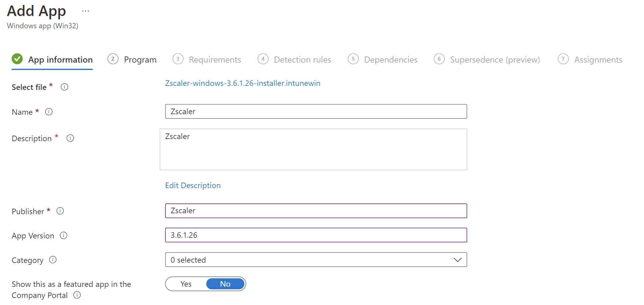Switch to the Assignments tab

tap(598, 59)
